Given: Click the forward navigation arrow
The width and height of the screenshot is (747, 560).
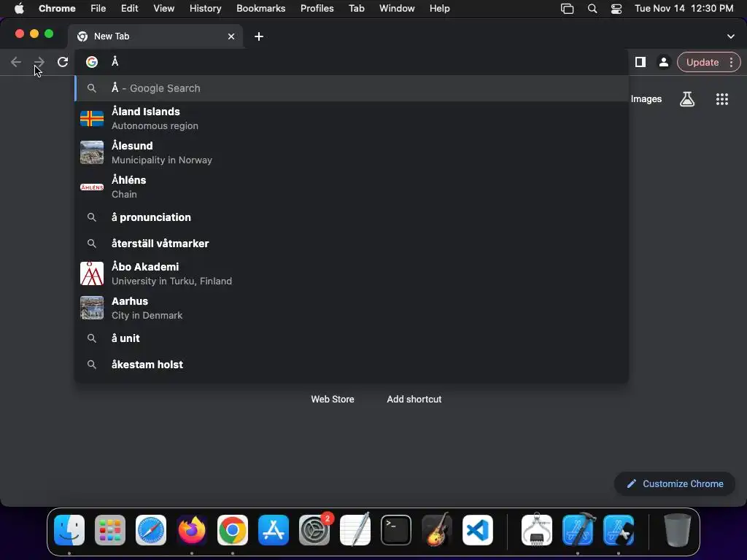Looking at the screenshot, I should click(x=39, y=62).
